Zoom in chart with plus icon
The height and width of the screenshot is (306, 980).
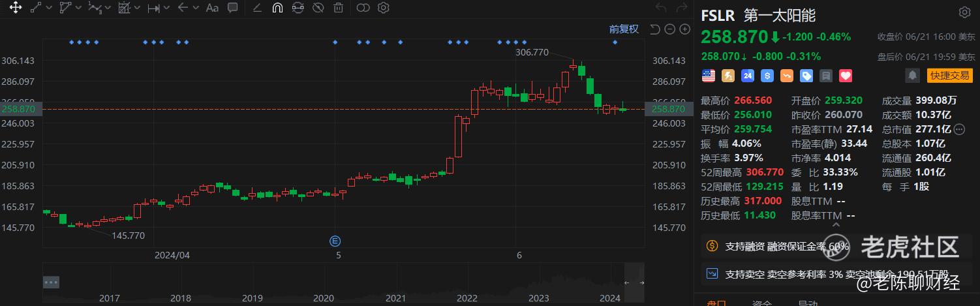pos(685,29)
